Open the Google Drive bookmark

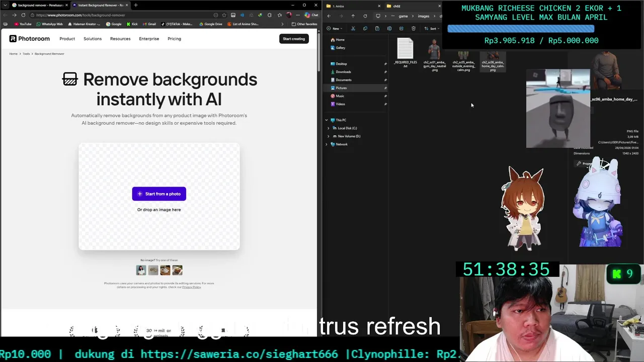point(211,24)
